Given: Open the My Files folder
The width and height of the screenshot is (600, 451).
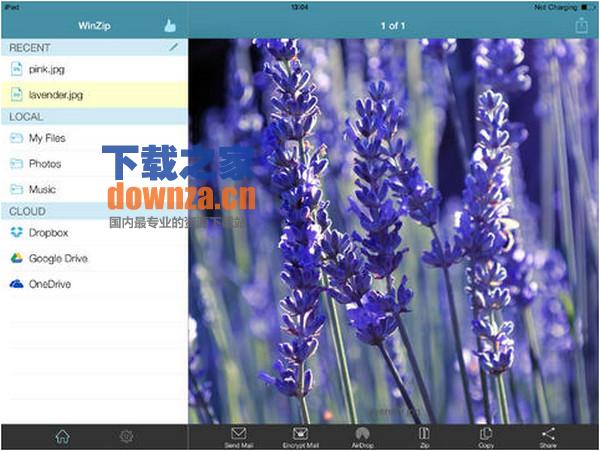Looking at the screenshot, I should pos(94,138).
